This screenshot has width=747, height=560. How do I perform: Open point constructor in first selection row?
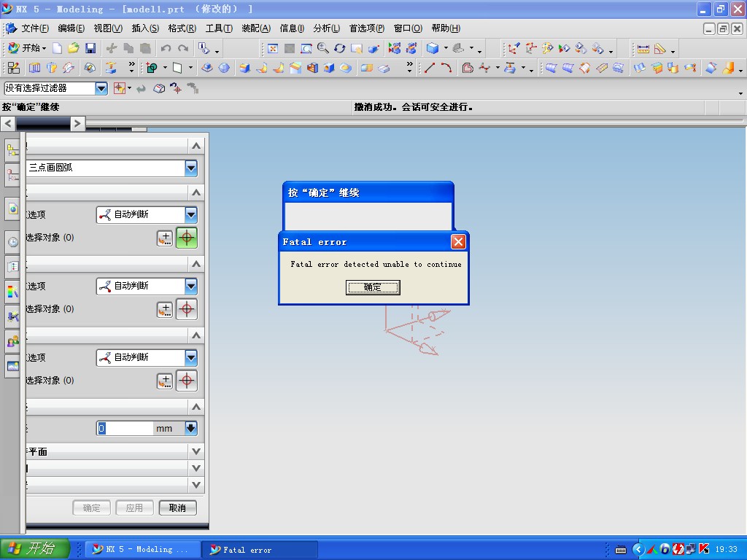click(x=165, y=238)
